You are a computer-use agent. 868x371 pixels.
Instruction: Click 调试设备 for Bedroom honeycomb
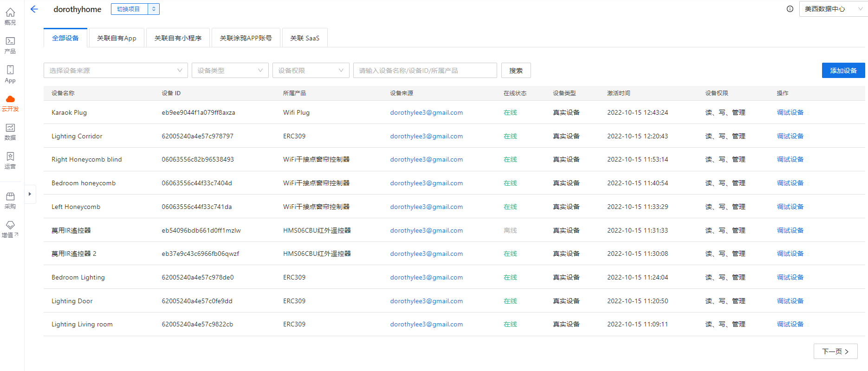click(x=790, y=183)
